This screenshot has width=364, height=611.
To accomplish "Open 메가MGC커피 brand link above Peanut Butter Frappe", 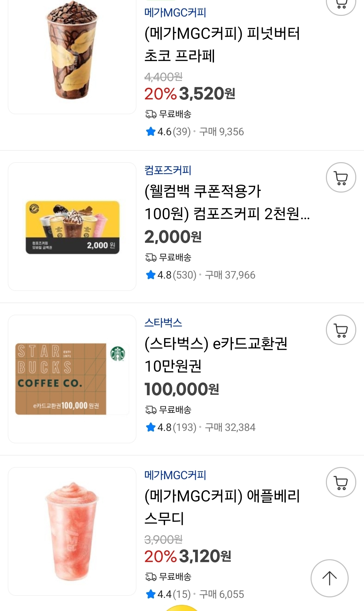I will (x=175, y=13).
